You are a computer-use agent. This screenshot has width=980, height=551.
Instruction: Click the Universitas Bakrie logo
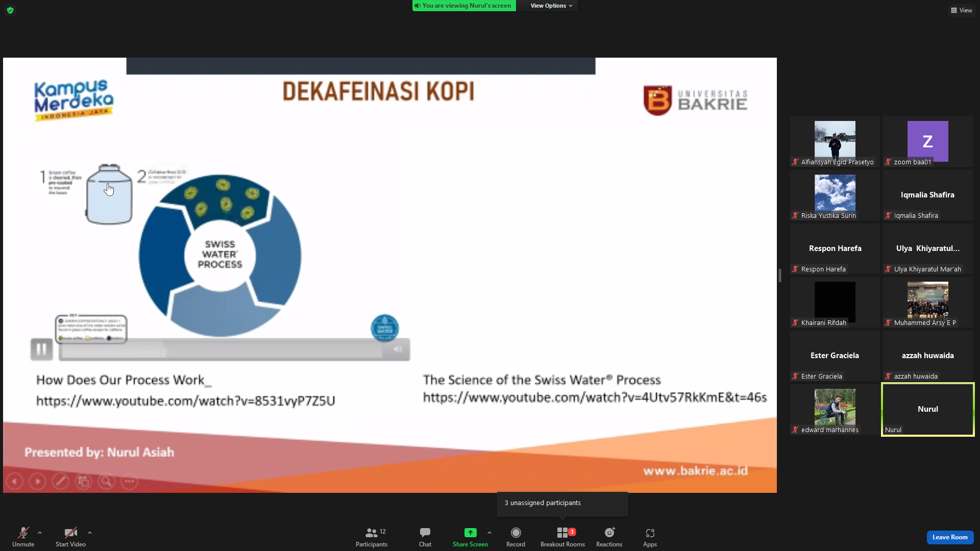pyautogui.click(x=695, y=101)
